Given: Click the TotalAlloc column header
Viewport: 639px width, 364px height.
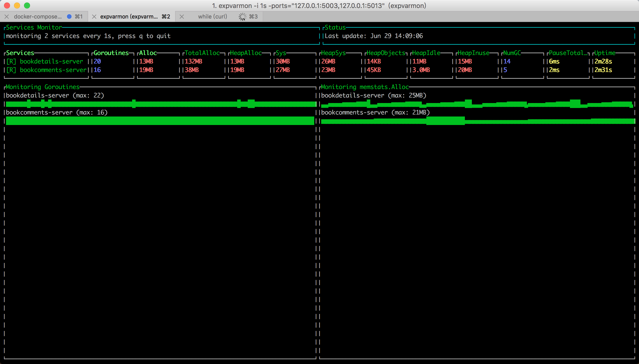Looking at the screenshot, I should 202,53.
